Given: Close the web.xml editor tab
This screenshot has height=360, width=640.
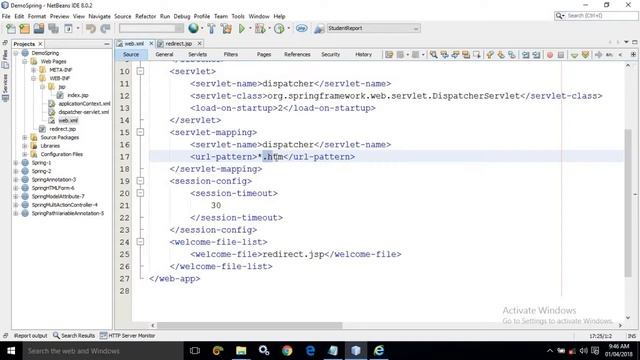Looking at the screenshot, I should [151, 43].
